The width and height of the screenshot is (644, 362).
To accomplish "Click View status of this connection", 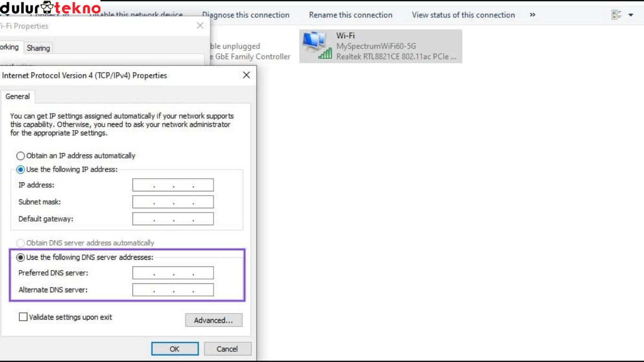I will pos(463,15).
